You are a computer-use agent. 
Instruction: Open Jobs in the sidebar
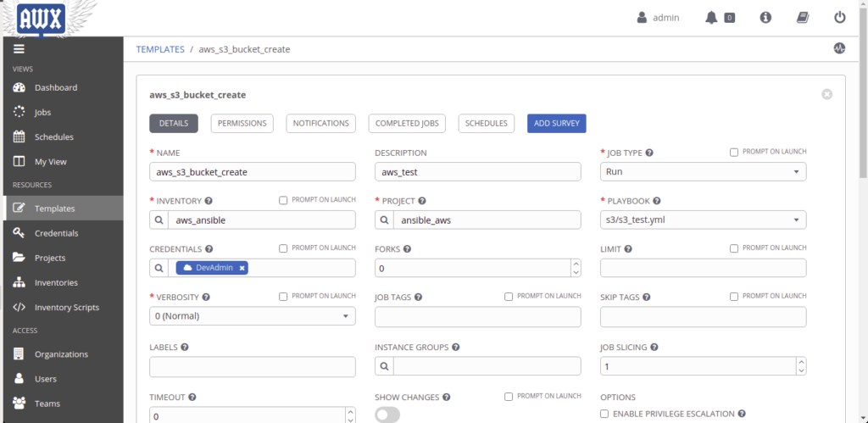[63, 113]
